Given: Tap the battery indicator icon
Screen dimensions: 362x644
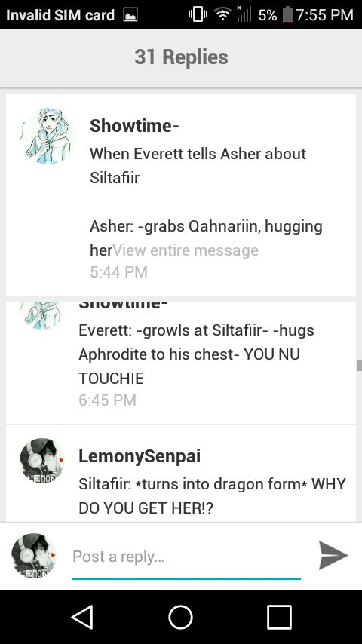Looking at the screenshot, I should point(288,15).
